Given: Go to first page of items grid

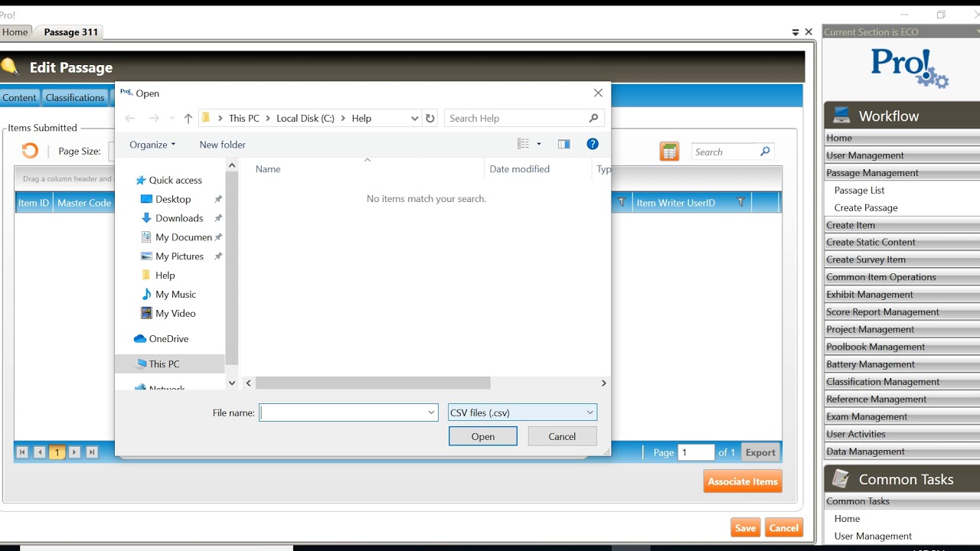Looking at the screenshot, I should pyautogui.click(x=22, y=452).
